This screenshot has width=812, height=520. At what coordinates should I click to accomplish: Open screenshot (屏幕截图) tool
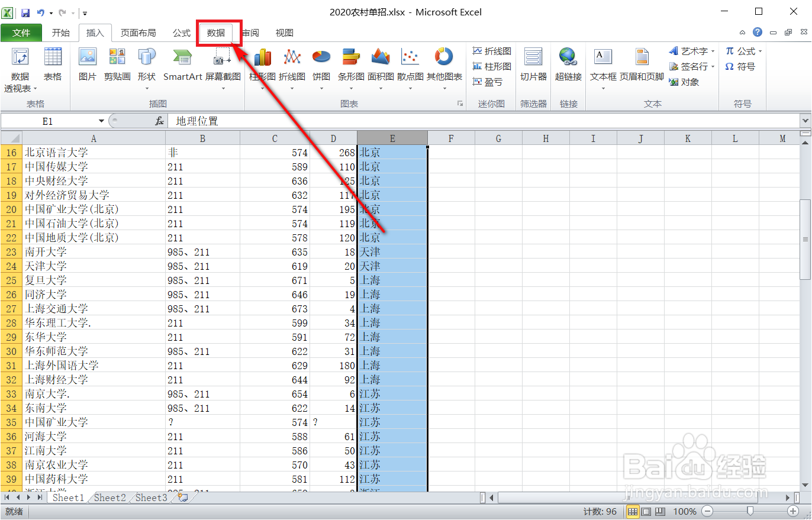point(223,69)
